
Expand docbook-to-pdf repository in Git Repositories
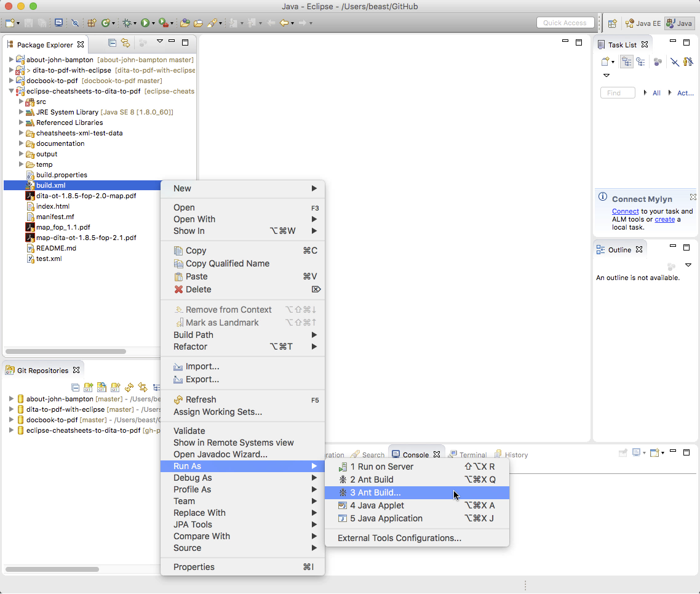click(x=11, y=420)
